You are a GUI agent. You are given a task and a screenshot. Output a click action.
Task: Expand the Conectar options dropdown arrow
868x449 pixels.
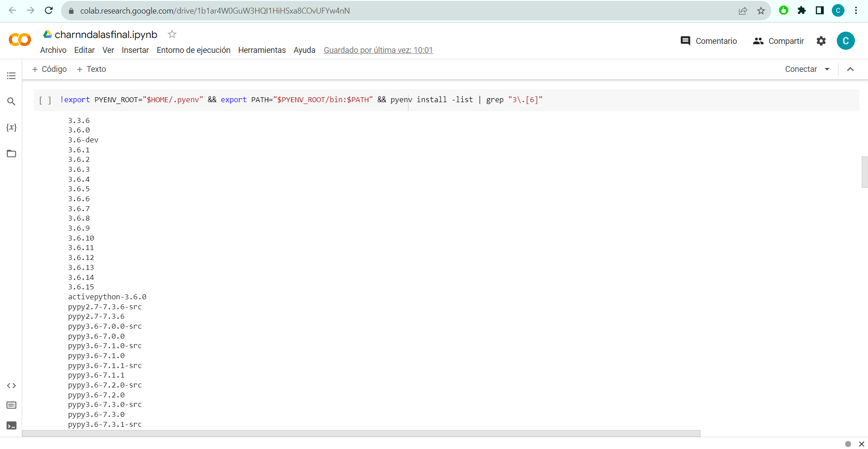tap(827, 69)
